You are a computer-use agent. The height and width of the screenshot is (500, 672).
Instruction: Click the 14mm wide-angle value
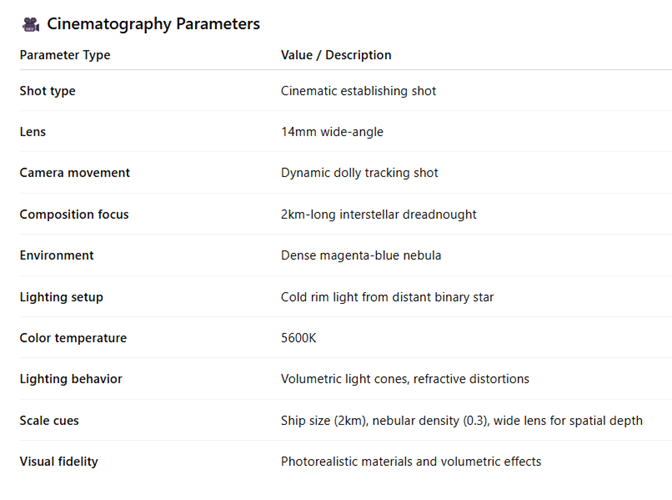332,132
